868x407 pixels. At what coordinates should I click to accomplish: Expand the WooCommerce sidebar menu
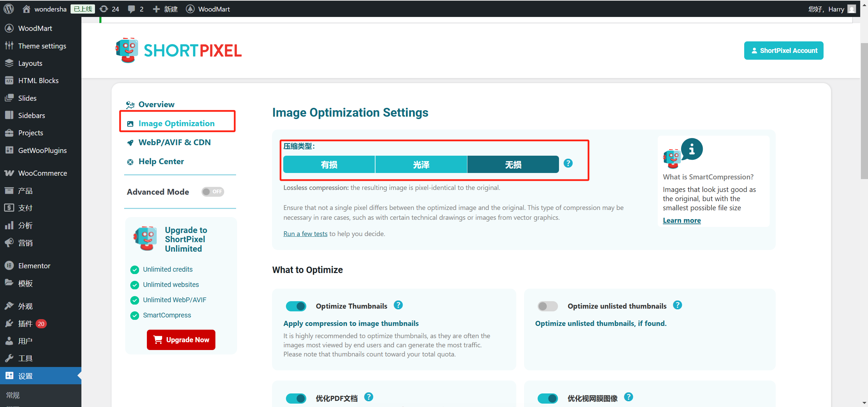tap(42, 173)
